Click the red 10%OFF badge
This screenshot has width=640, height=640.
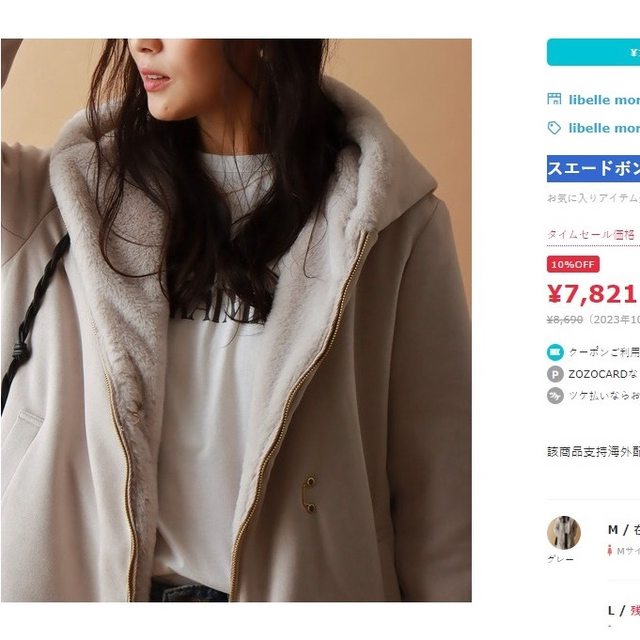(x=573, y=264)
